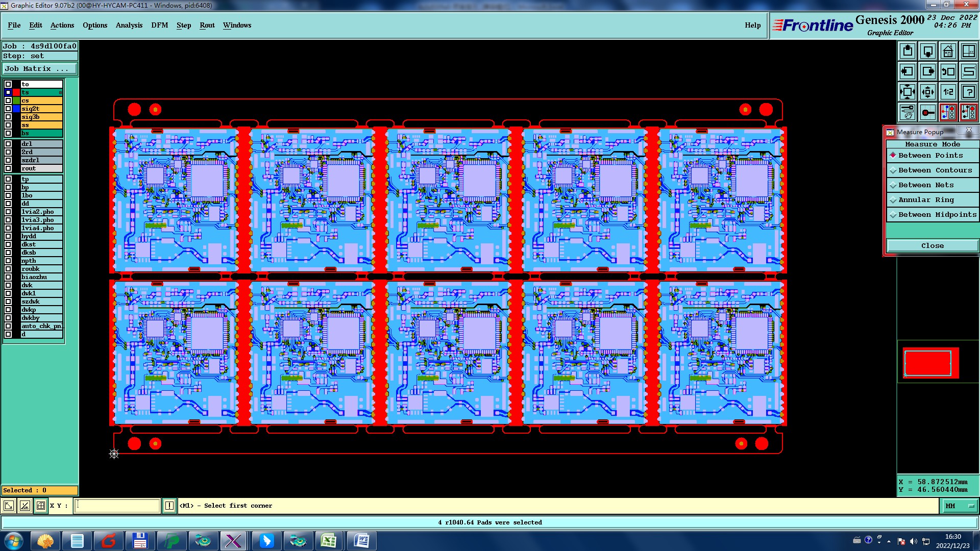980x551 pixels.
Task: Click the Home view icon
Action: coord(948,51)
